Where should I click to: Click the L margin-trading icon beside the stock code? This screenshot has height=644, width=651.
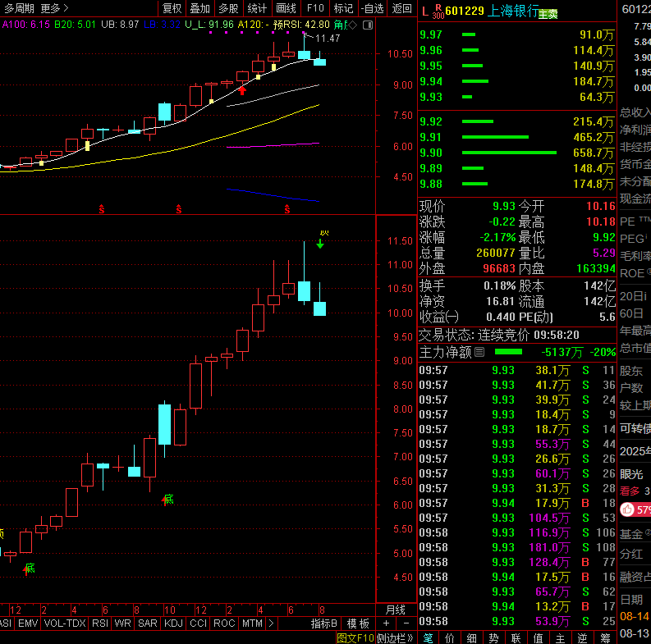pos(424,11)
